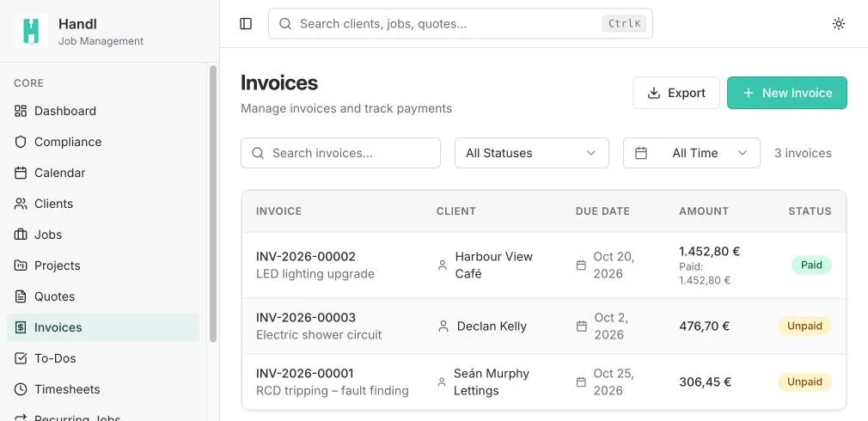The image size is (868, 421).
Task: Click the CLIENT column header
Action: [x=455, y=211]
